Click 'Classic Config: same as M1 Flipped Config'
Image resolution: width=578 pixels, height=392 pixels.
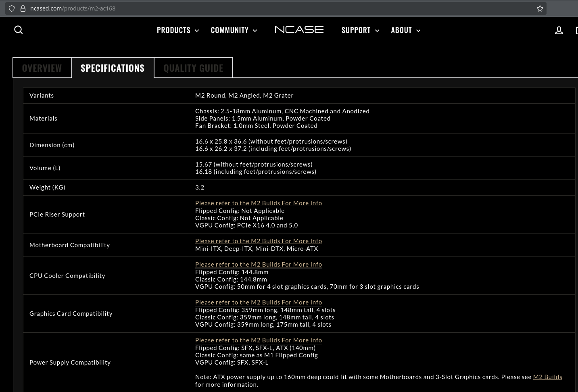coord(257,355)
